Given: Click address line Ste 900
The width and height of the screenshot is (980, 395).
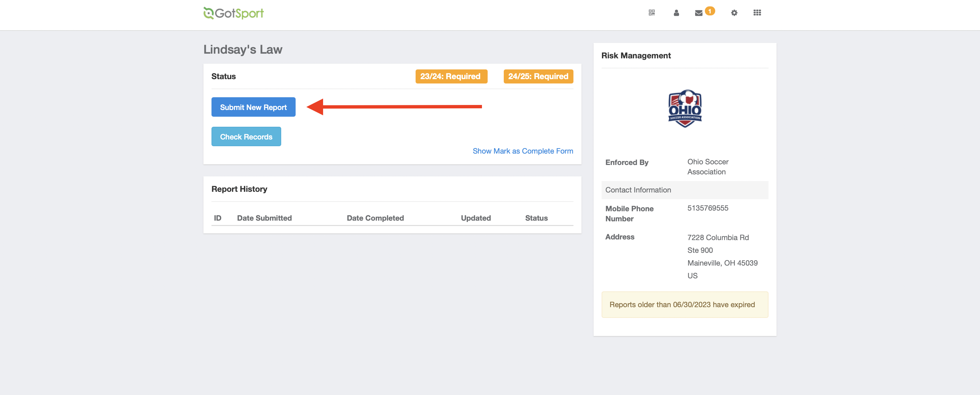Looking at the screenshot, I should pyautogui.click(x=699, y=250).
